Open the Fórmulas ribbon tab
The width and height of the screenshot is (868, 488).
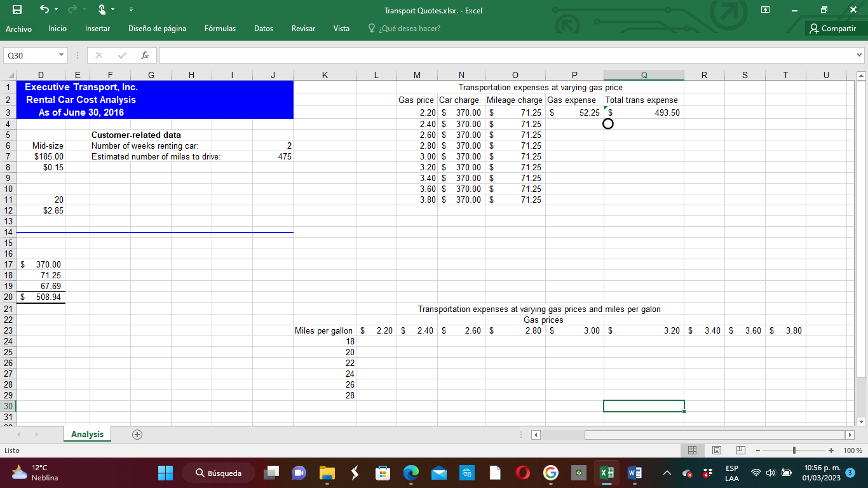(220, 29)
